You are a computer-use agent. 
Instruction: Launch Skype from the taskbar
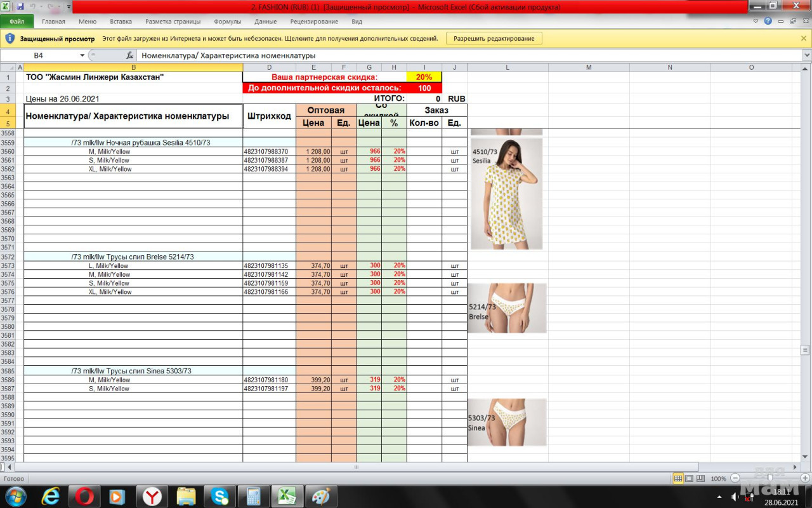pyautogui.click(x=220, y=496)
